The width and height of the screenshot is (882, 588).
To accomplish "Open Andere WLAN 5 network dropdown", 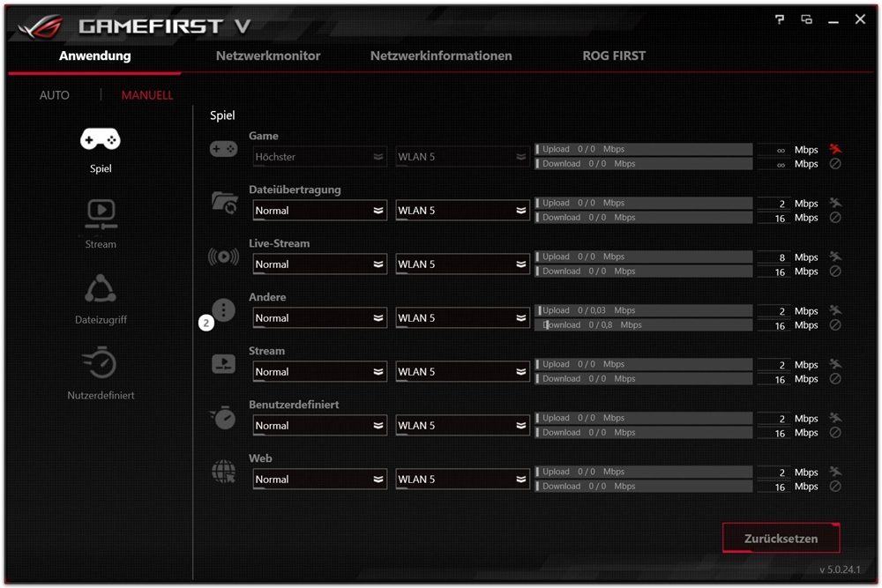I will tap(462, 318).
